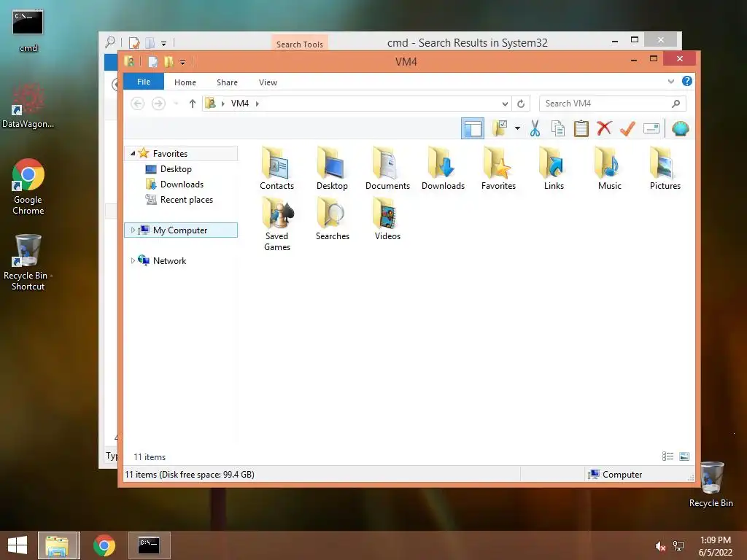Switch to the Home ribbon tab

coord(185,82)
